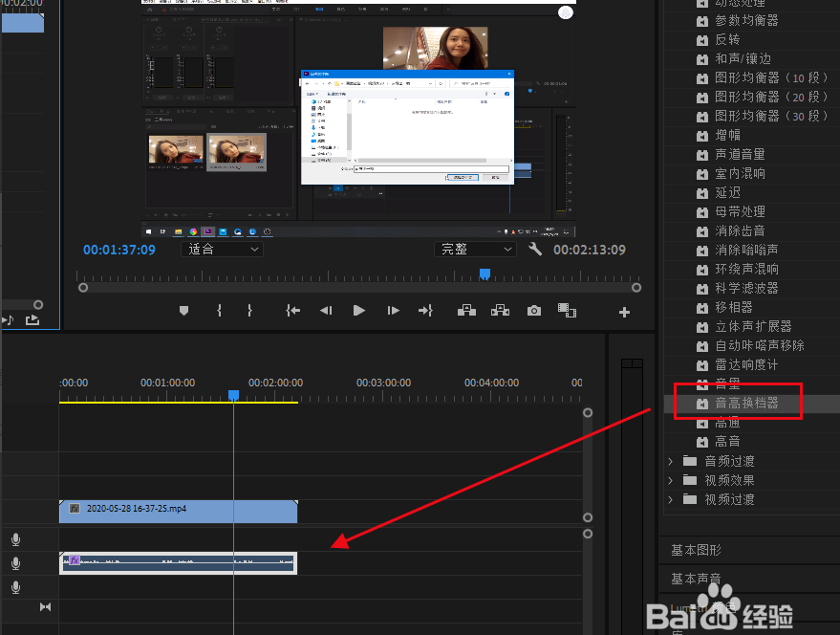Image resolution: width=840 pixels, height=635 pixels.
Task: Open the 基本声音 panel tab
Action: 697,579
